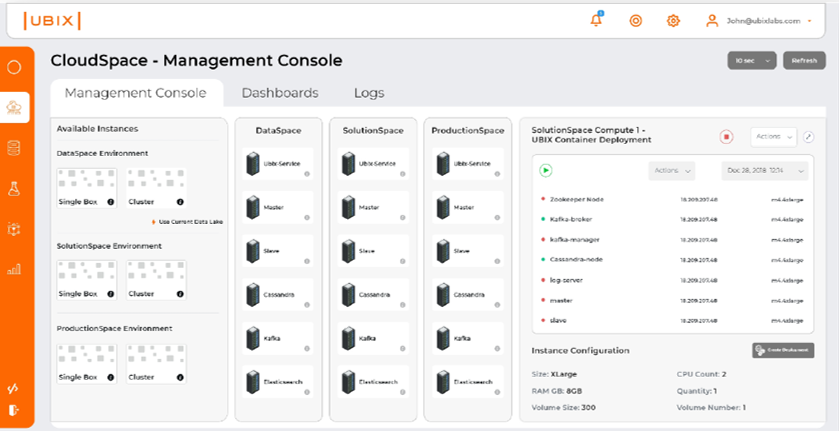Open settings gear in header
The height and width of the screenshot is (431, 839).
(673, 21)
